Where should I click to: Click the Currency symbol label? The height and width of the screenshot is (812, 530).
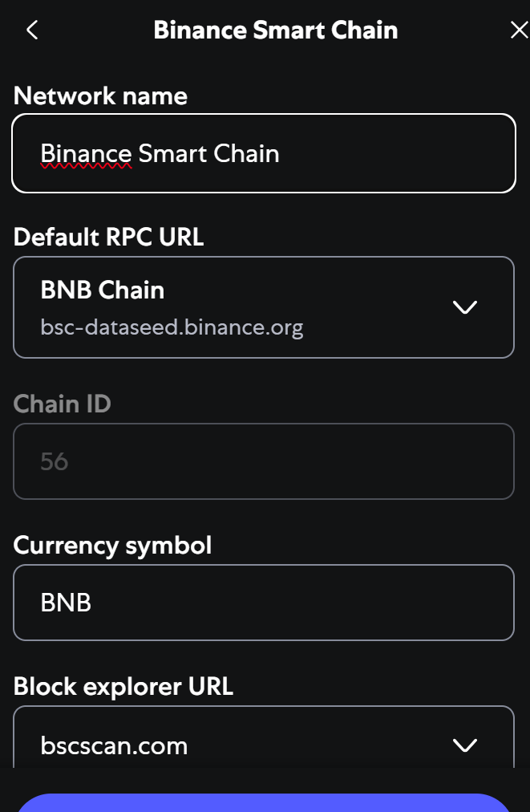(x=112, y=546)
